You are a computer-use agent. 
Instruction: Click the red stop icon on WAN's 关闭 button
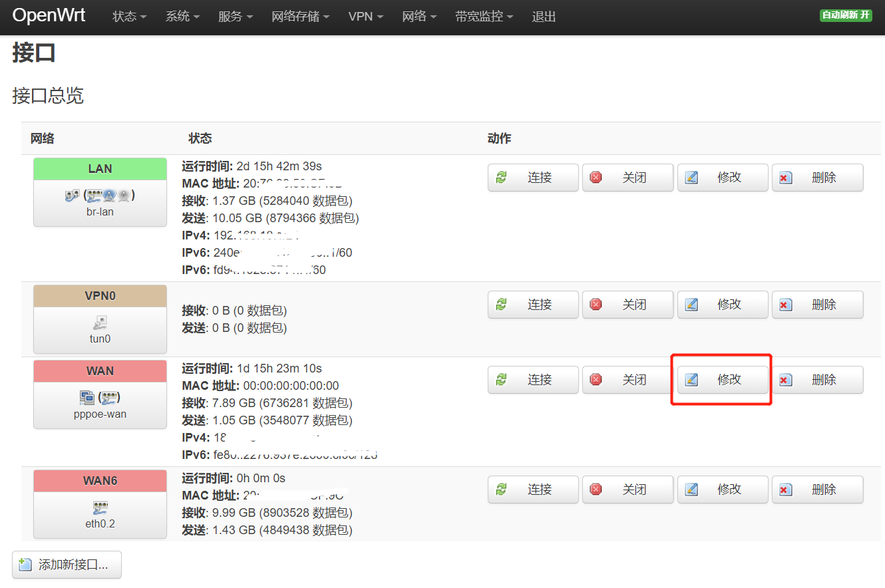pos(596,379)
